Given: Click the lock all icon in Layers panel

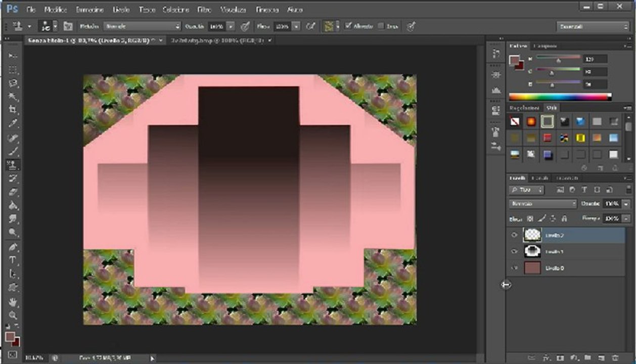Looking at the screenshot, I should tap(564, 218).
